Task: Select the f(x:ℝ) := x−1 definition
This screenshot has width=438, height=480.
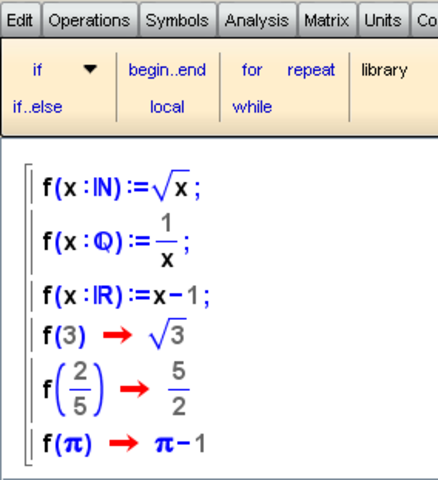Action: point(126,296)
